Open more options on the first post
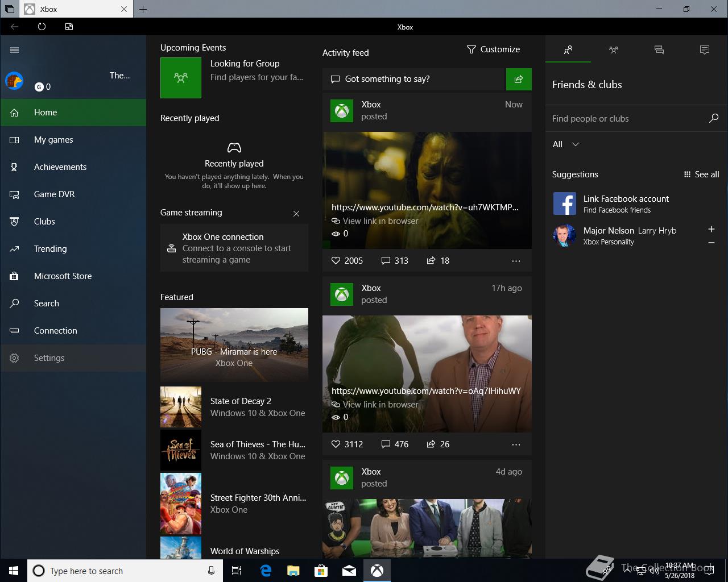 click(x=516, y=261)
